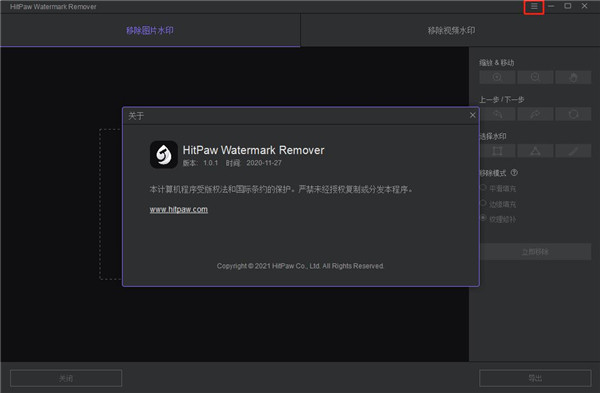Click the zoom in magnifier icon
Viewport: 600px width, 393px height.
(497, 77)
